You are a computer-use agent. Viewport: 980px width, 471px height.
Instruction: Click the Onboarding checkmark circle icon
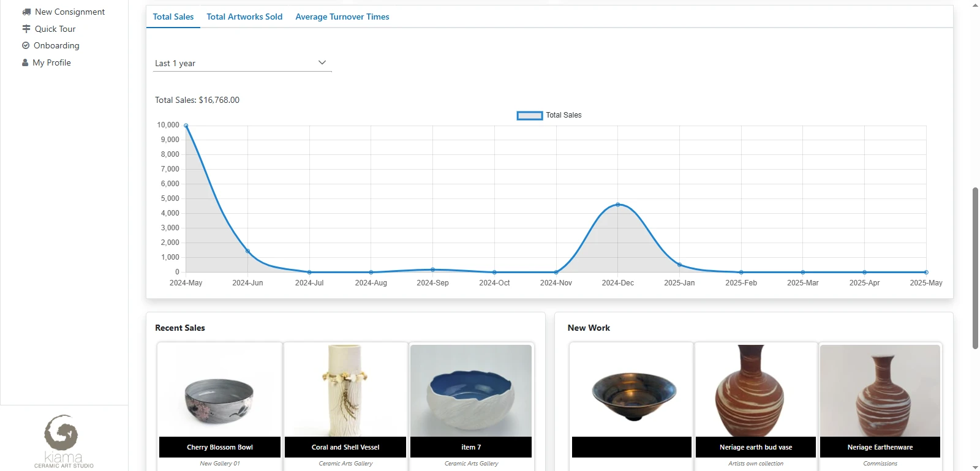pos(26,45)
